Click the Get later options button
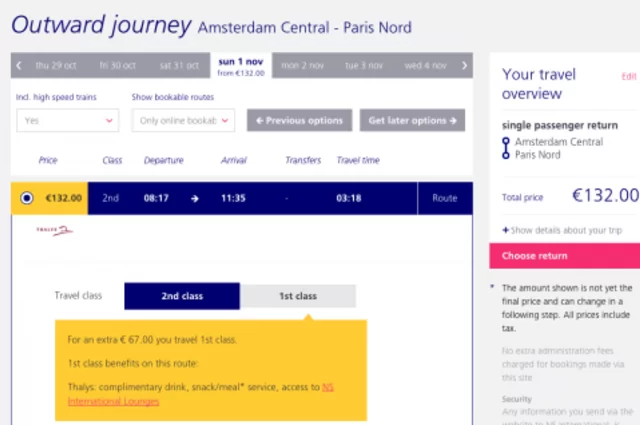640x425 pixels. point(412,120)
